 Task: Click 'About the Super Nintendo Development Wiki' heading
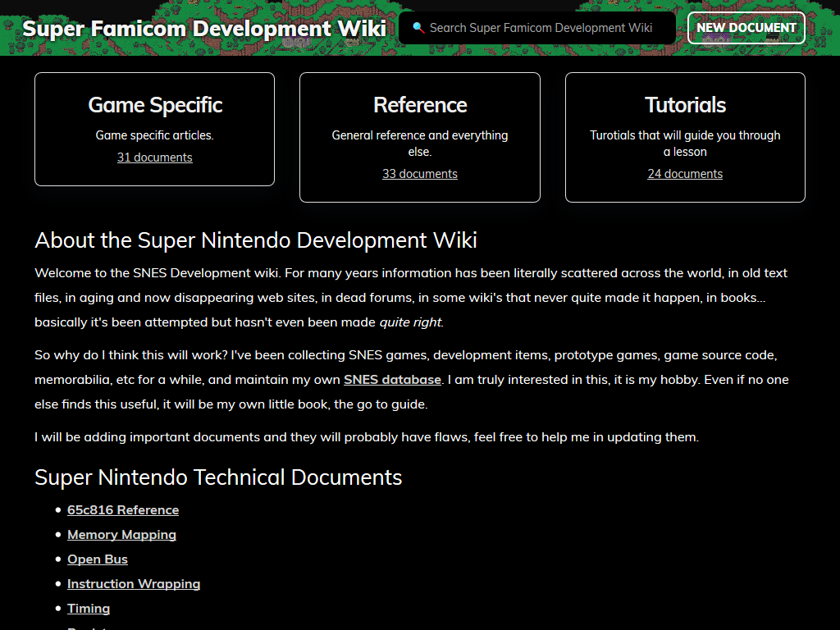click(256, 240)
